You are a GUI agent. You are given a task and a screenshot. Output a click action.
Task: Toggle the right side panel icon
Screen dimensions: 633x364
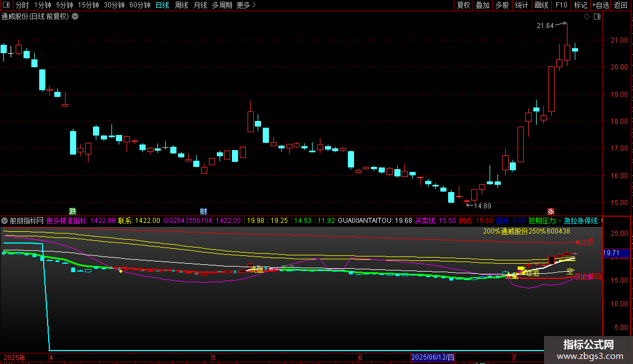coord(597,17)
